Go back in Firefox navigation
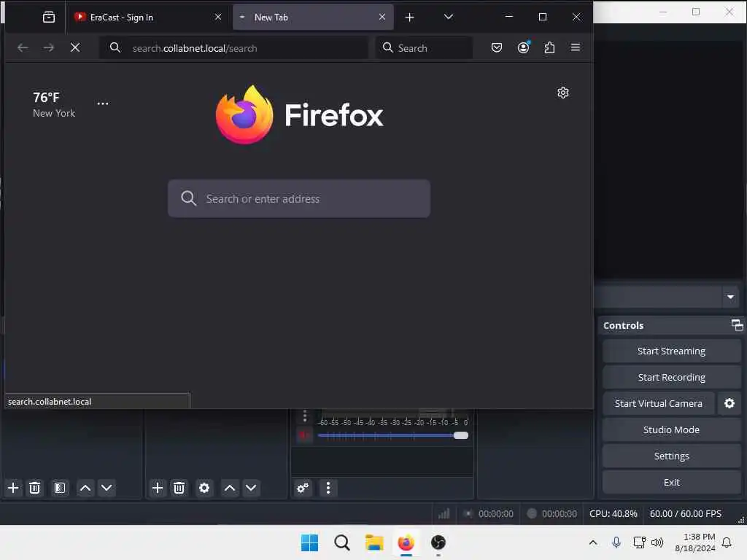Viewport: 747px width, 560px height. (23, 47)
